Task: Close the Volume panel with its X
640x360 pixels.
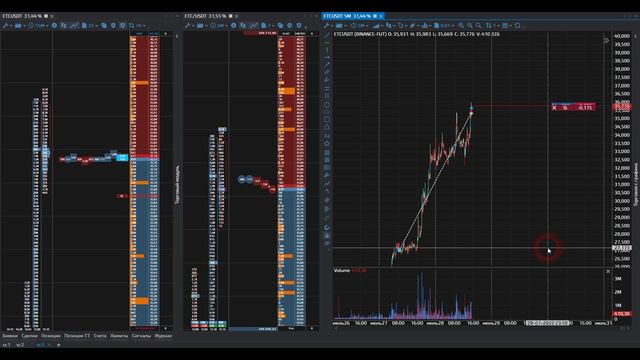Action: coord(608,271)
